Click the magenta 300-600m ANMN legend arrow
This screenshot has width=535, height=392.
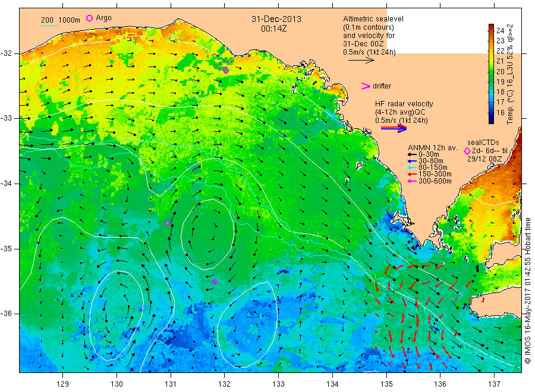coord(412,181)
